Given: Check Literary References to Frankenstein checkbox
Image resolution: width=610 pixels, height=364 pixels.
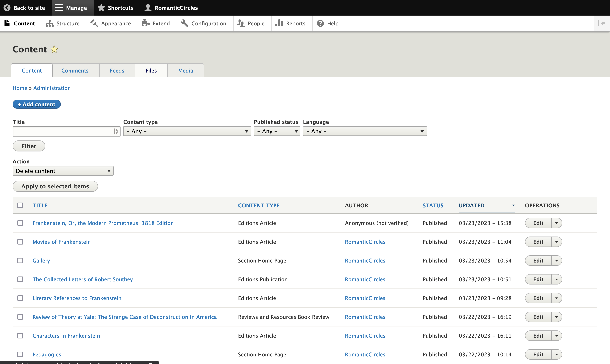Looking at the screenshot, I should (20, 298).
